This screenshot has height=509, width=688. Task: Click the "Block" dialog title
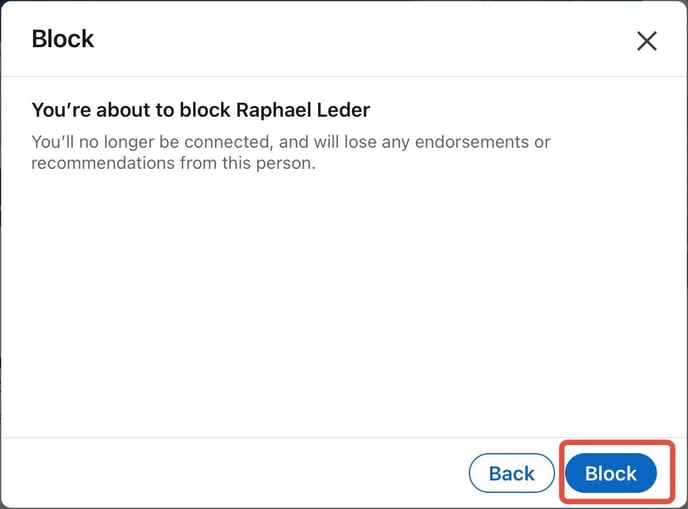pyautogui.click(x=63, y=39)
